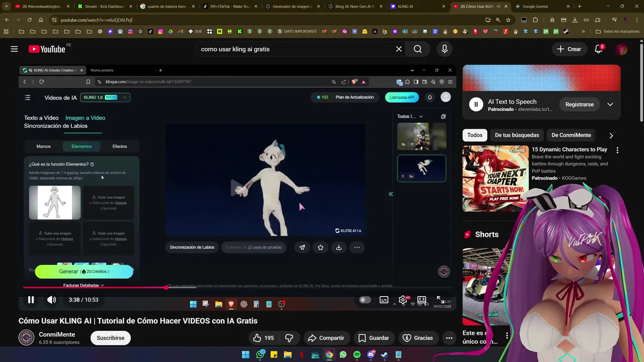Open Steam from the taskbar
This screenshot has width=644, height=362.
(x=384, y=354)
